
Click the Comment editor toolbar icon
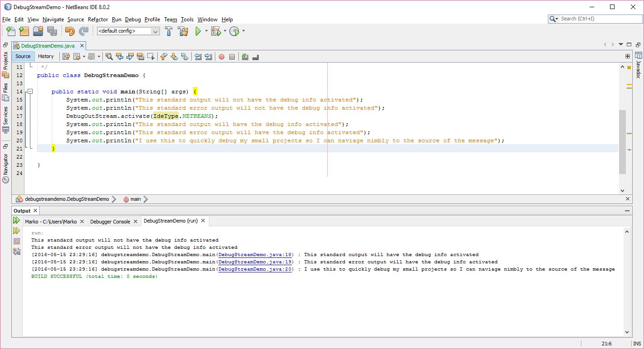click(245, 56)
